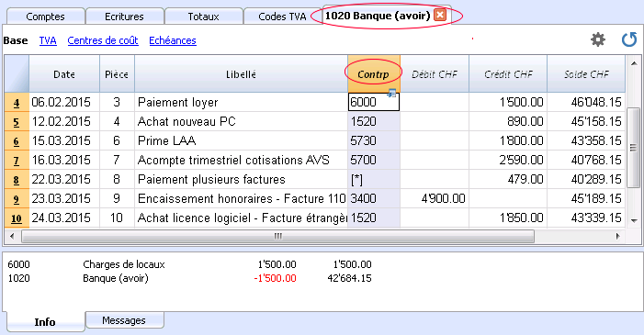
Task: Select 'Acompte trimestriel cotisations AVS' cell
Action: [x=241, y=160]
